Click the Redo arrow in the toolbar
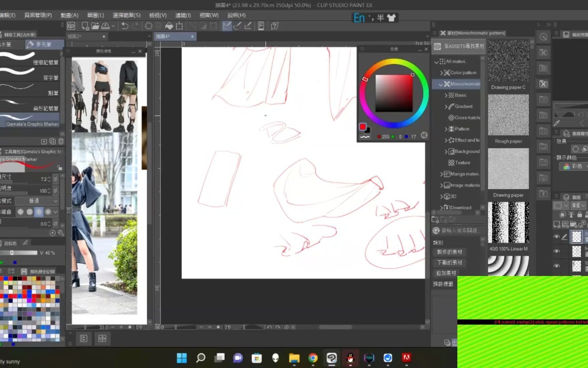Screen dimensions: 588x368 tap(135, 26)
